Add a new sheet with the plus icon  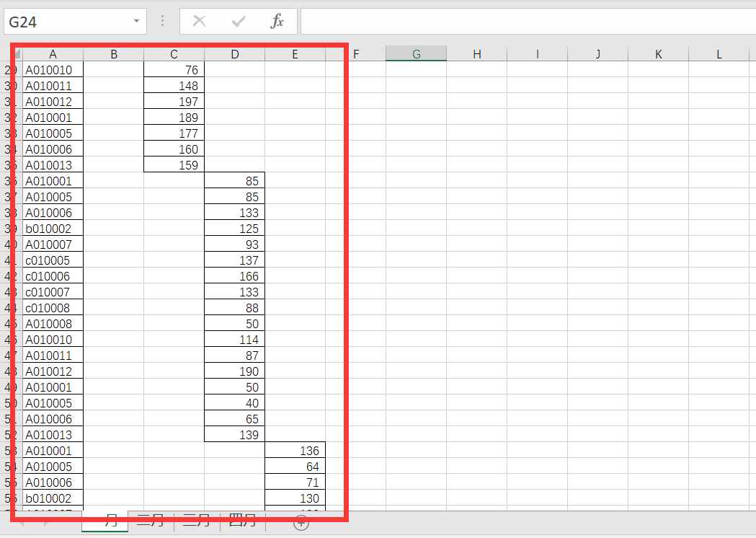(x=301, y=523)
